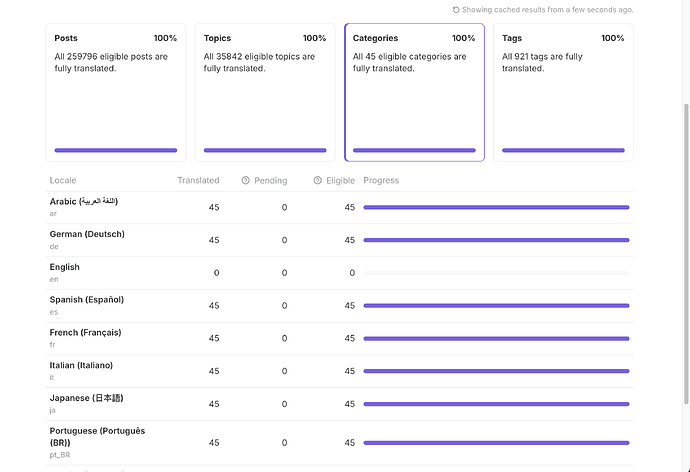Select the Spanish (Español) locale row
The width and height of the screenshot is (690, 472).
click(339, 306)
